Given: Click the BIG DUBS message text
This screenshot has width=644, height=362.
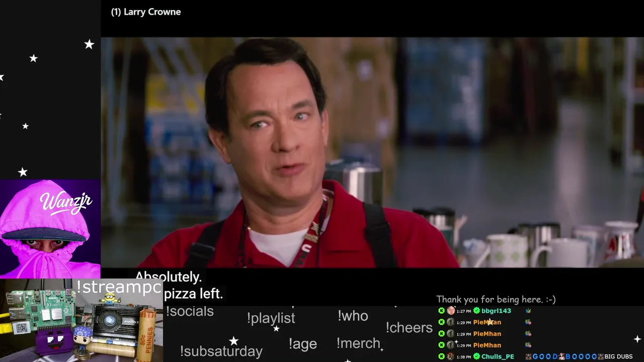Looking at the screenshot, I should tap(618, 356).
